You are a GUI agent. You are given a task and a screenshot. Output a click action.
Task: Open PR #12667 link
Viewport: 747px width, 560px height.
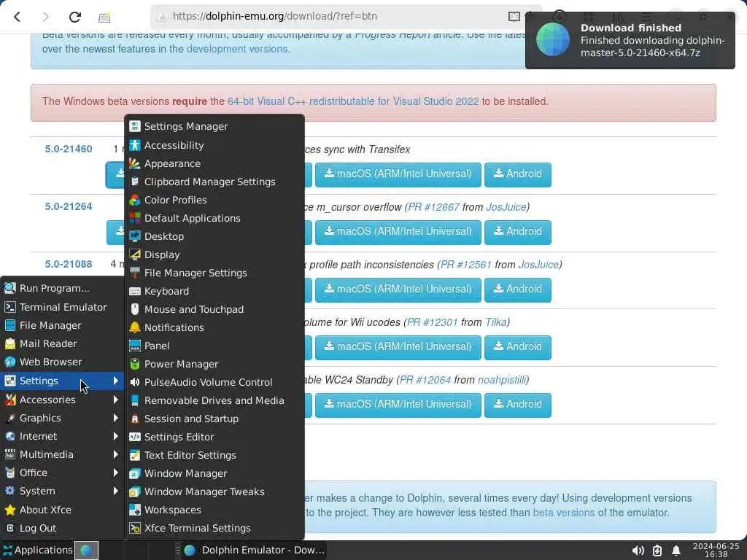(x=433, y=207)
